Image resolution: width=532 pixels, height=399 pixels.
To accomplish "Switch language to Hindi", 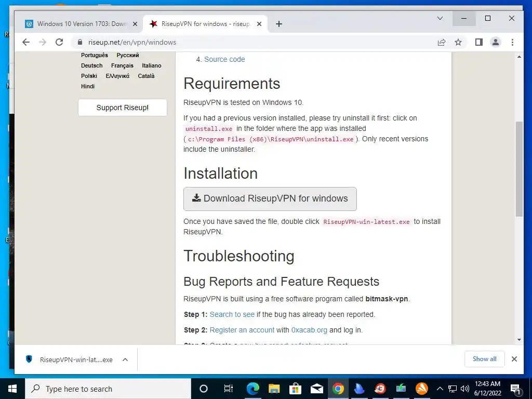I will pos(87,86).
